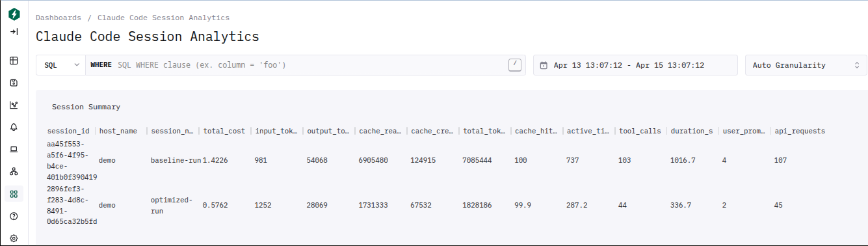Viewport: 868px width, 246px height.
Task: Click cache creation value 124915
Action: (423, 160)
